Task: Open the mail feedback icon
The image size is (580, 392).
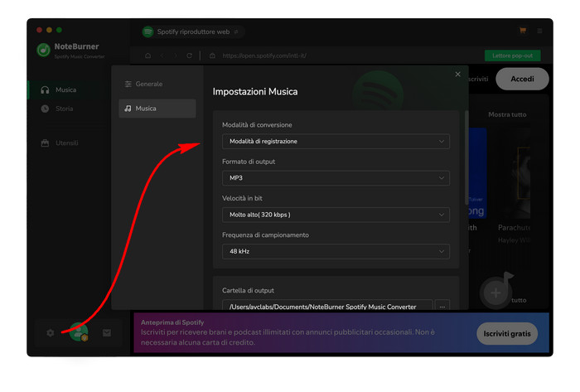Action: click(x=107, y=333)
